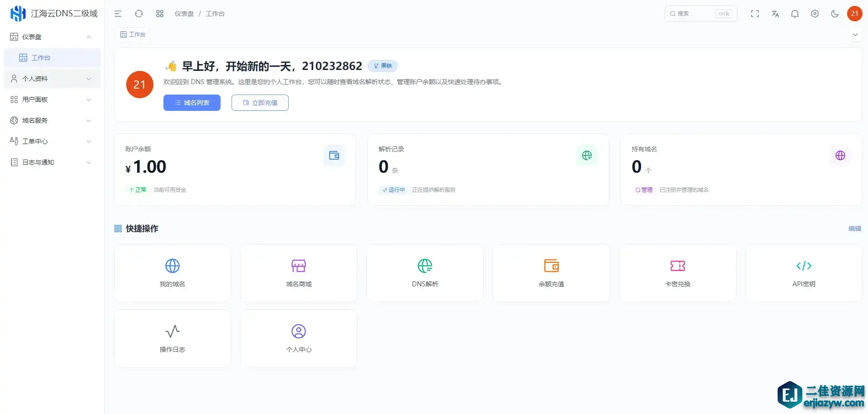Collapse the sidebar with hamburger icon
Image resolution: width=868 pixels, height=414 pixels.
tap(118, 14)
